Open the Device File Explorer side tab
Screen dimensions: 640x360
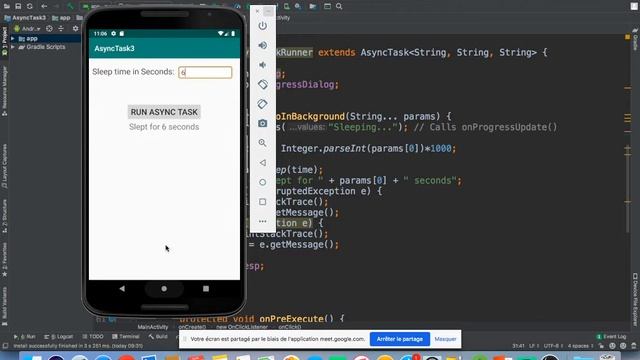[635, 299]
